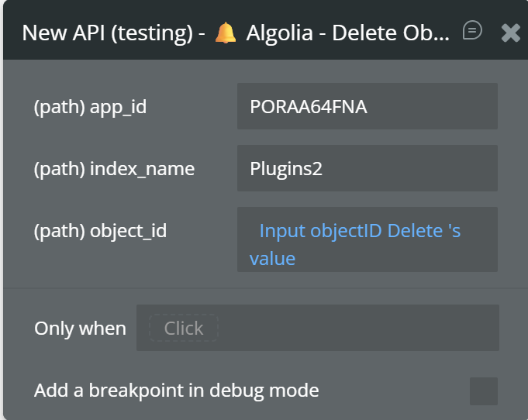Click the truncated 'Algolia - Delete Ob...' title
Screen dimensions: 528x420
(x=347, y=33)
